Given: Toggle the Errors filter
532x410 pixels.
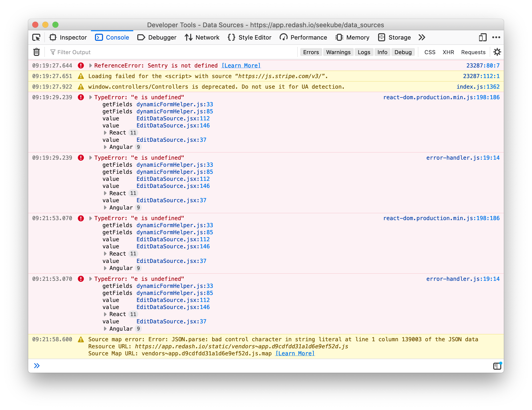Looking at the screenshot, I should click(x=311, y=52).
